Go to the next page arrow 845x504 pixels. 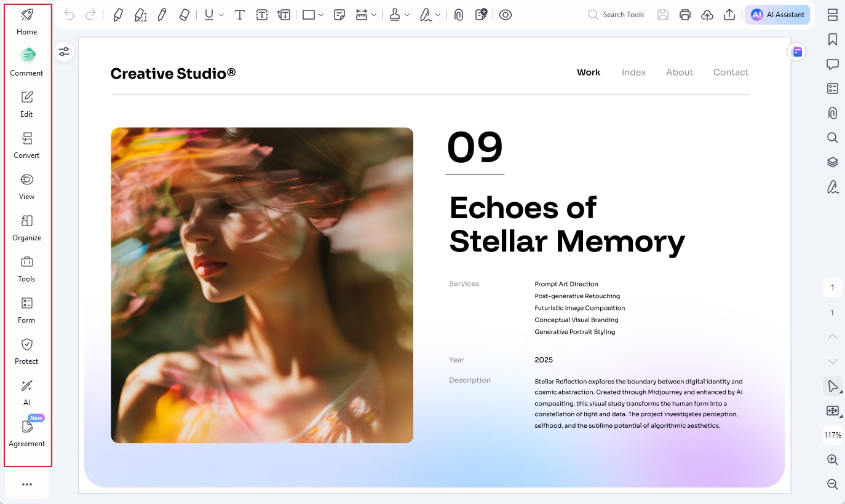pyautogui.click(x=833, y=361)
